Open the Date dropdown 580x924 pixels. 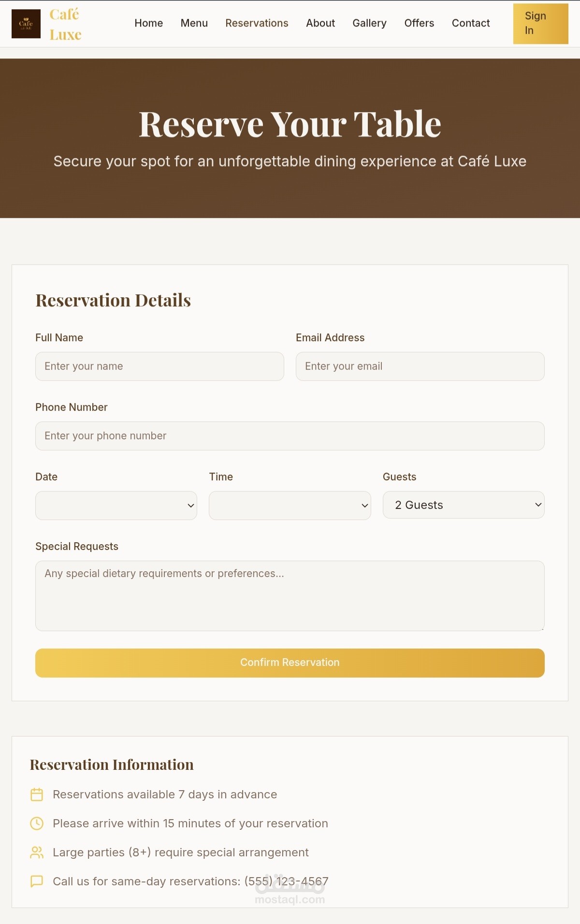click(116, 505)
